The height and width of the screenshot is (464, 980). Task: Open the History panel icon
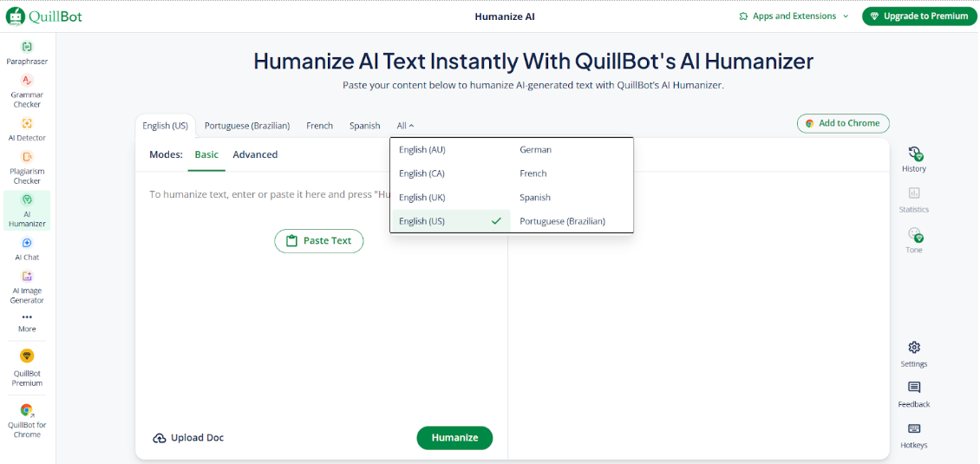(x=914, y=154)
